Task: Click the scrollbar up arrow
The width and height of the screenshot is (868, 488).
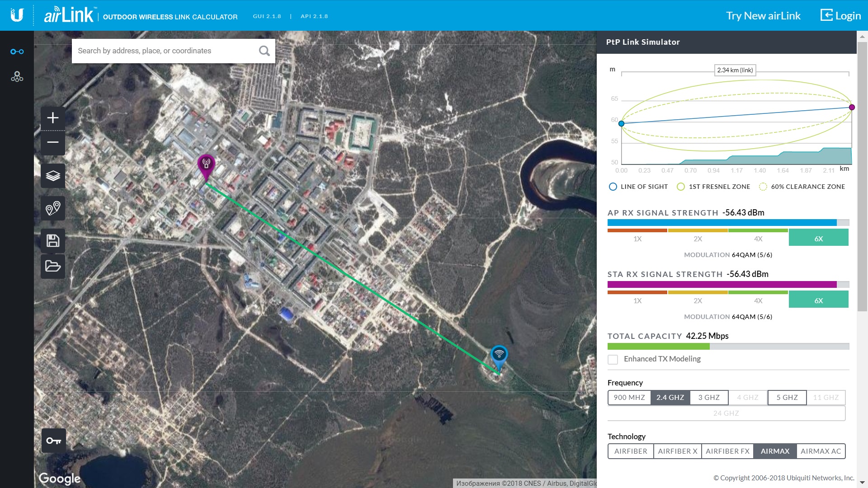Action: point(863,36)
